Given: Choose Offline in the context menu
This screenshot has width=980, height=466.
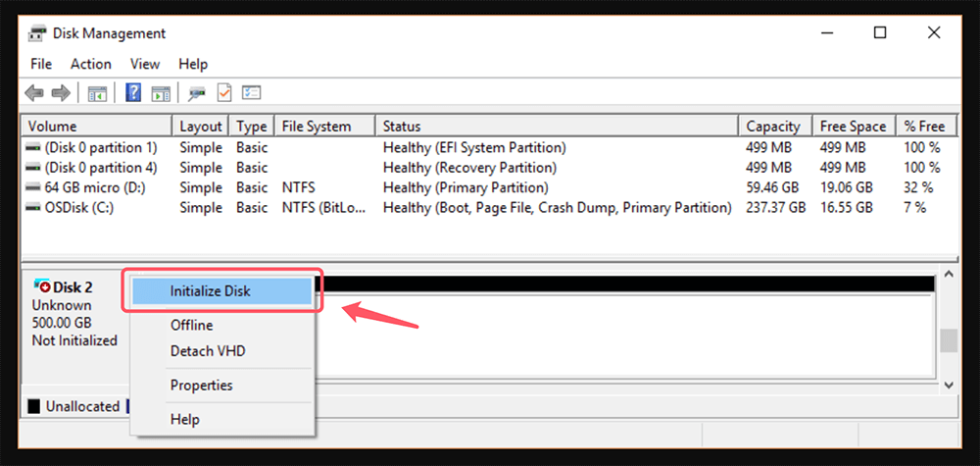Looking at the screenshot, I should click(191, 326).
